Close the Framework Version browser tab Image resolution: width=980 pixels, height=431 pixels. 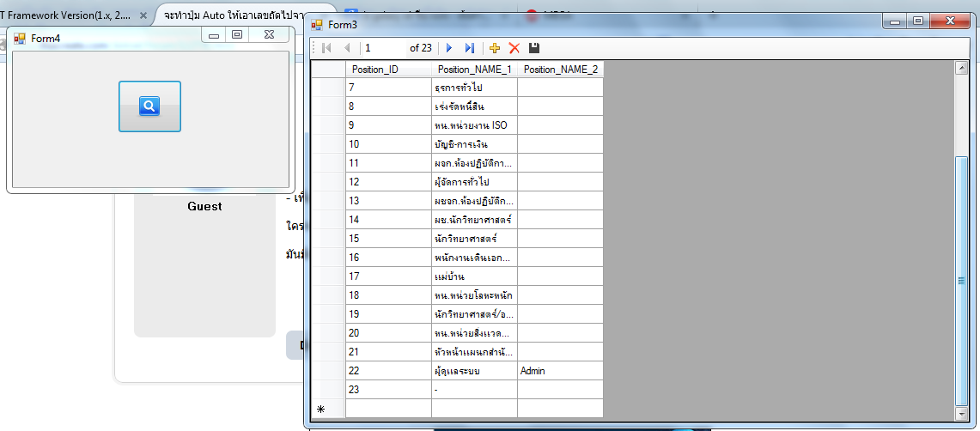coord(143,15)
